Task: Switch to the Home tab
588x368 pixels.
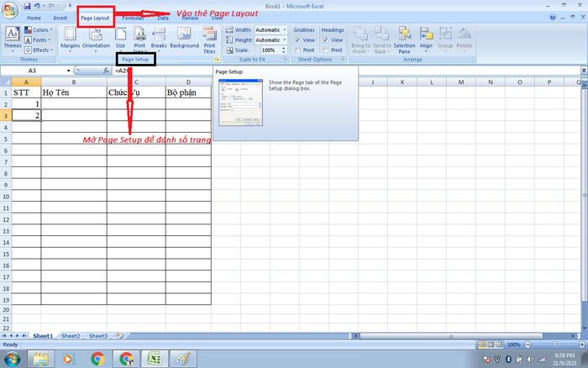Action: [x=34, y=18]
